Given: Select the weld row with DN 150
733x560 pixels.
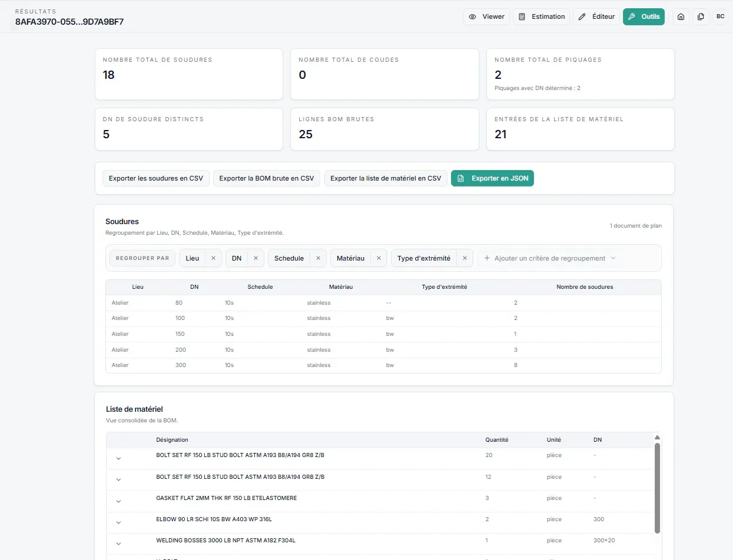Looking at the screenshot, I should click(383, 334).
